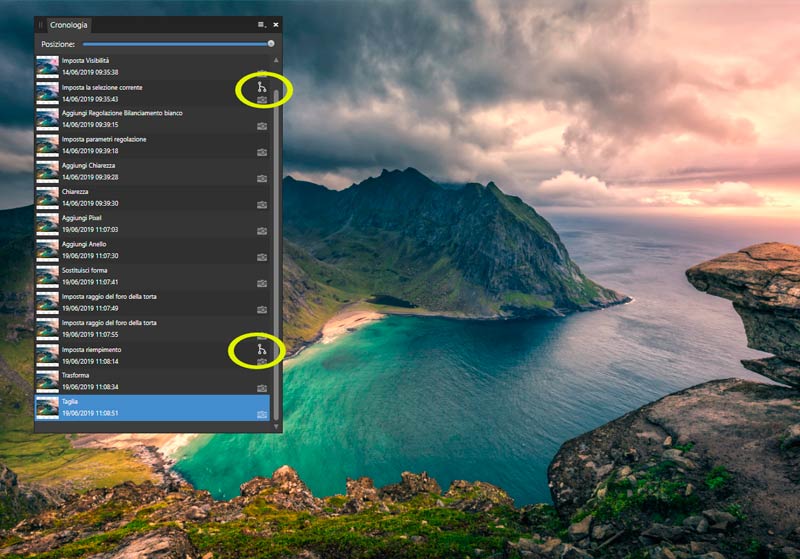This screenshot has width=800, height=559.
Task: Select 'Aggiungi Regolazione Bilanciamento bianco' label
Action: (122, 113)
